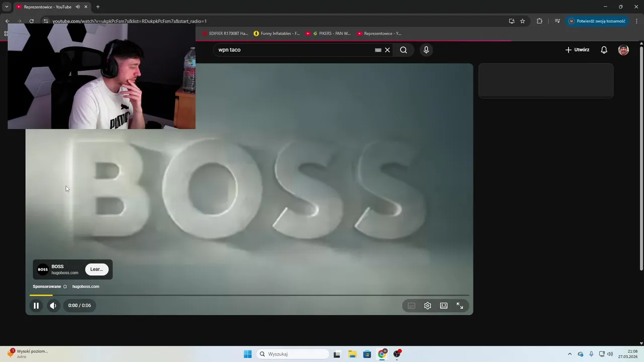This screenshot has height=362, width=644.
Task: Mute tab via speaker icon on tab
Action: point(78,7)
